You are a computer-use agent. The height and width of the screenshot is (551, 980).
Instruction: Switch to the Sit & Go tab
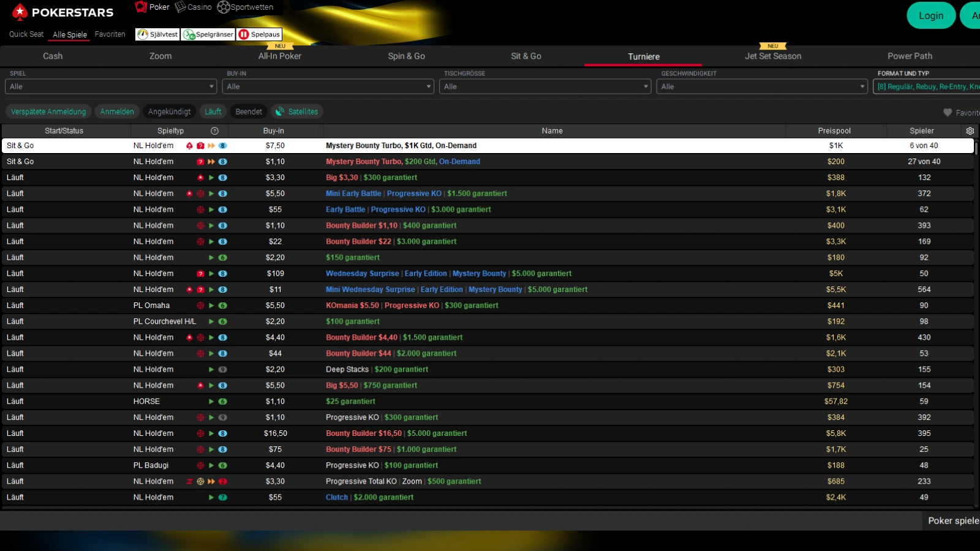tap(526, 56)
